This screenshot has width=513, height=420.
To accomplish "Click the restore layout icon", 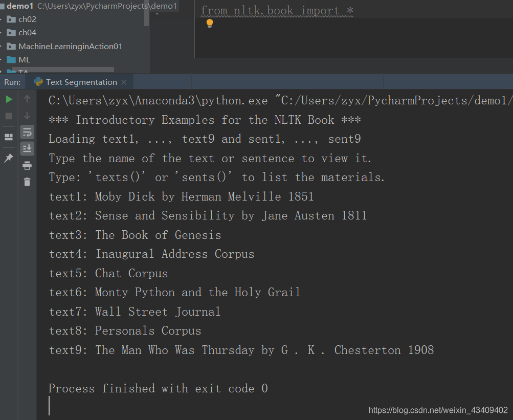I will point(9,137).
